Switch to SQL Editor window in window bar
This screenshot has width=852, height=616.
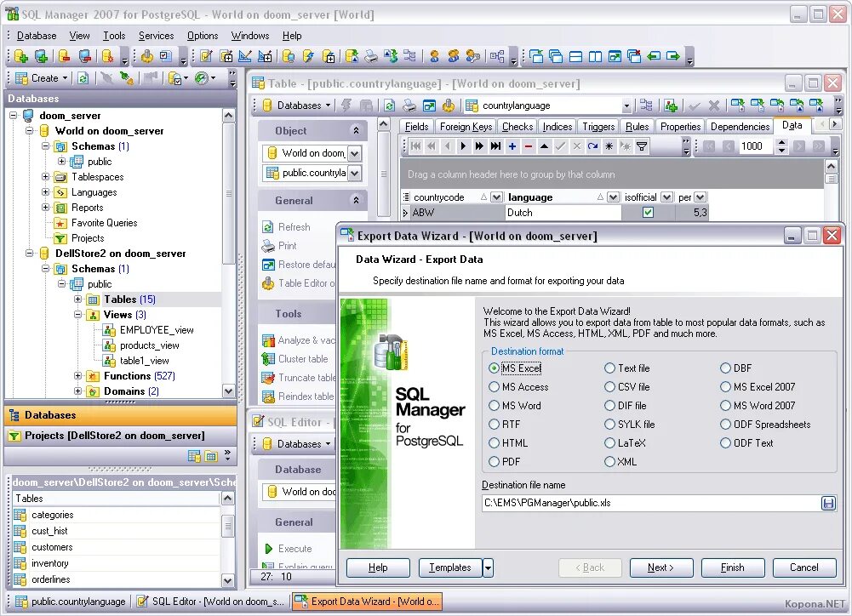pyautogui.click(x=210, y=602)
